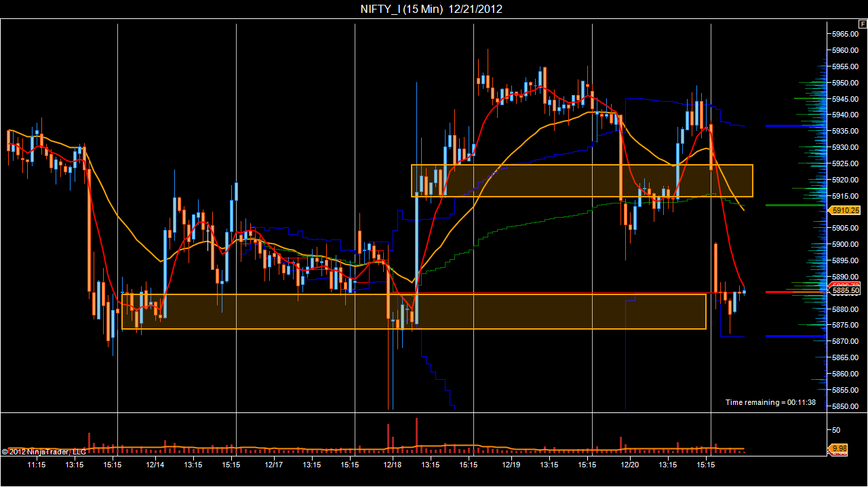Click the 5895.00 price axis label
868x487 pixels.
(x=846, y=260)
